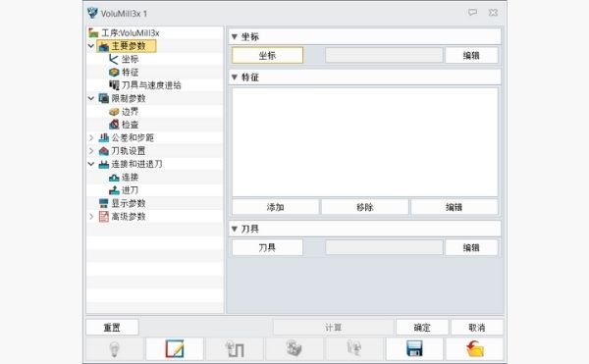Click the pencil note edit icon
Image resolution: width=589 pixels, height=364 pixels.
[x=175, y=348]
